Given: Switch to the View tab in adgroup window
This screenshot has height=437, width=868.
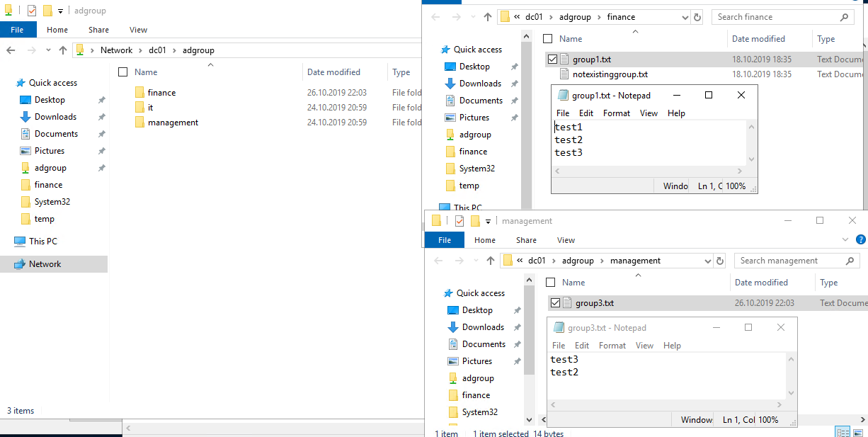Looking at the screenshot, I should coord(138,30).
